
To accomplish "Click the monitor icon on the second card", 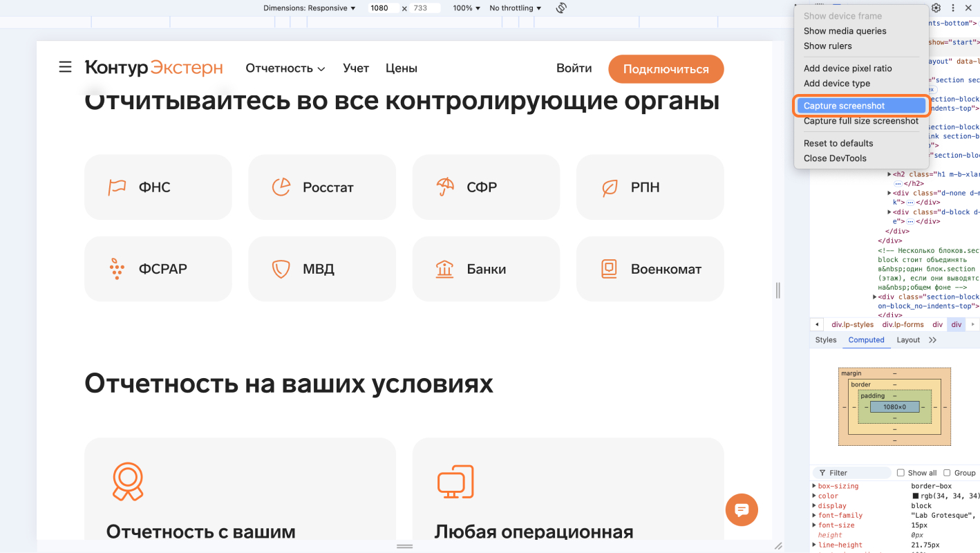I will pyautogui.click(x=455, y=482).
